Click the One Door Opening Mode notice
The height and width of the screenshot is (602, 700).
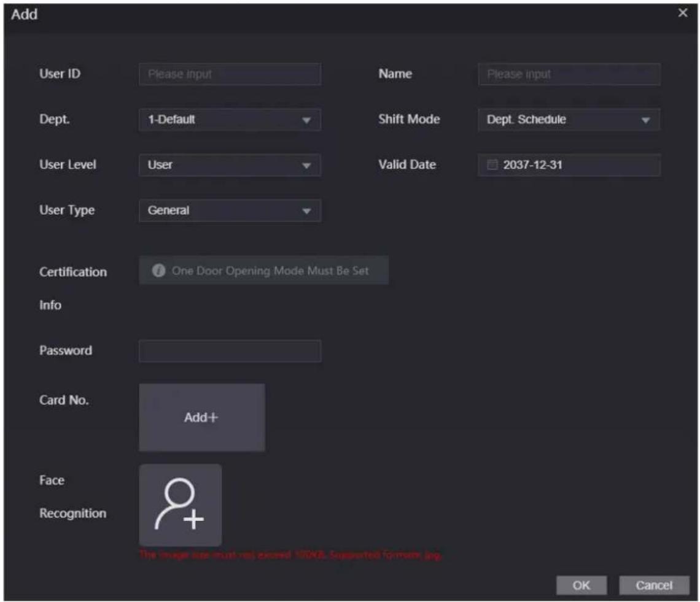pyautogui.click(x=263, y=271)
